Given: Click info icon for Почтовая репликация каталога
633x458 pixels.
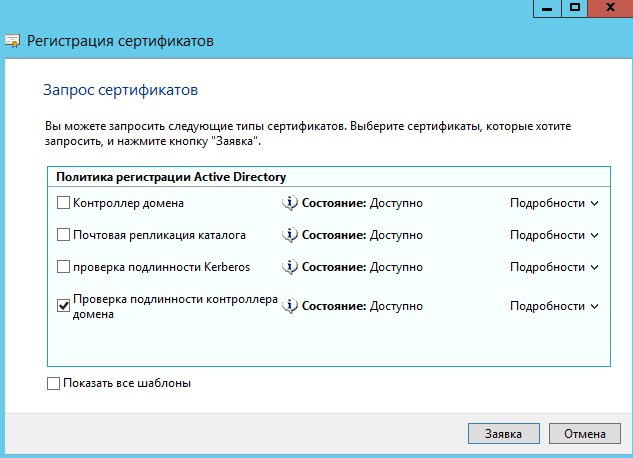Looking at the screenshot, I should [290, 235].
